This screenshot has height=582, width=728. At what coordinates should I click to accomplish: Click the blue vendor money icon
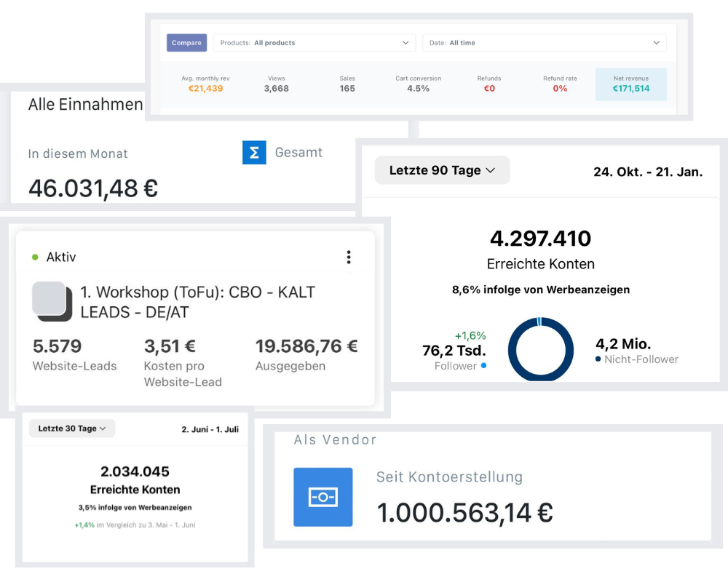click(x=323, y=497)
